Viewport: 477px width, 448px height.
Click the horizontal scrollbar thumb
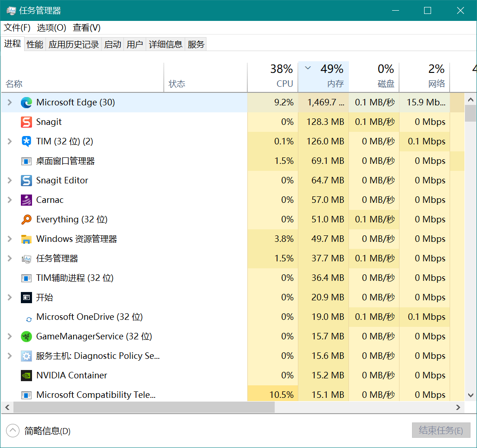(x=144, y=408)
